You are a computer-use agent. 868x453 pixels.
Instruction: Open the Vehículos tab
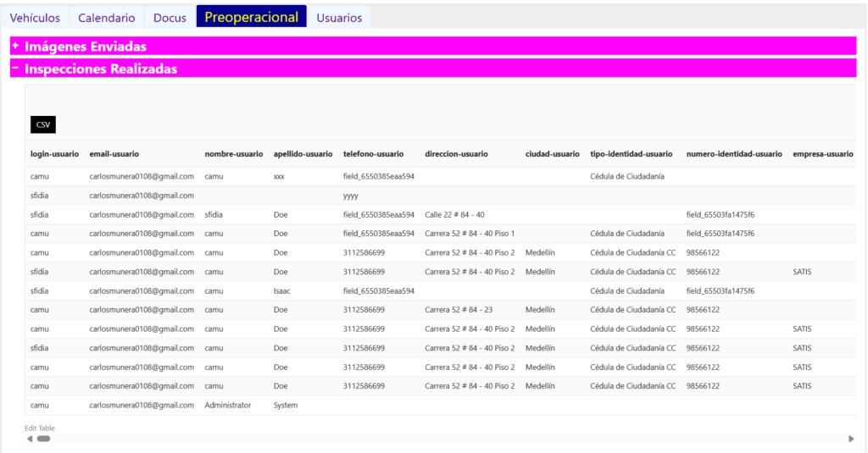[35, 18]
